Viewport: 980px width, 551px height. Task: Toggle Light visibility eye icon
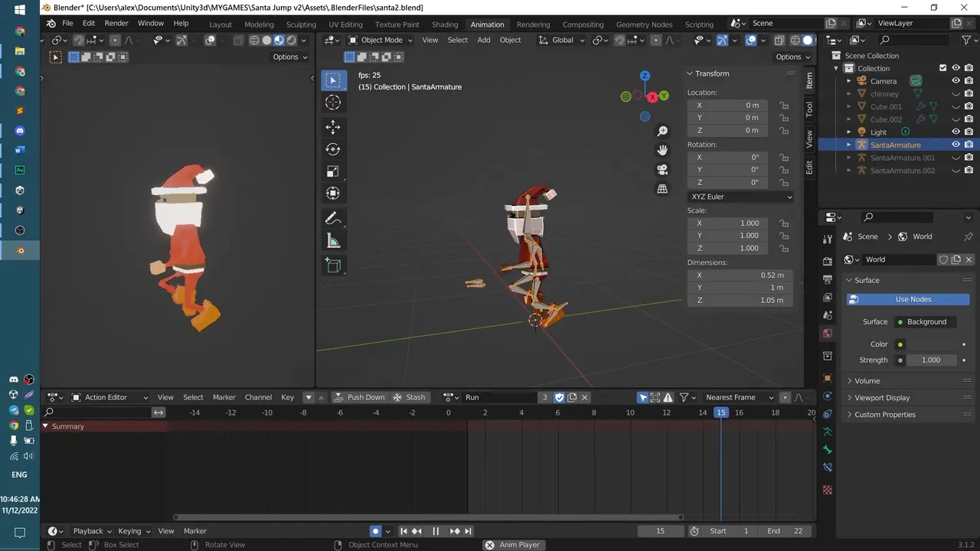[x=955, y=132]
